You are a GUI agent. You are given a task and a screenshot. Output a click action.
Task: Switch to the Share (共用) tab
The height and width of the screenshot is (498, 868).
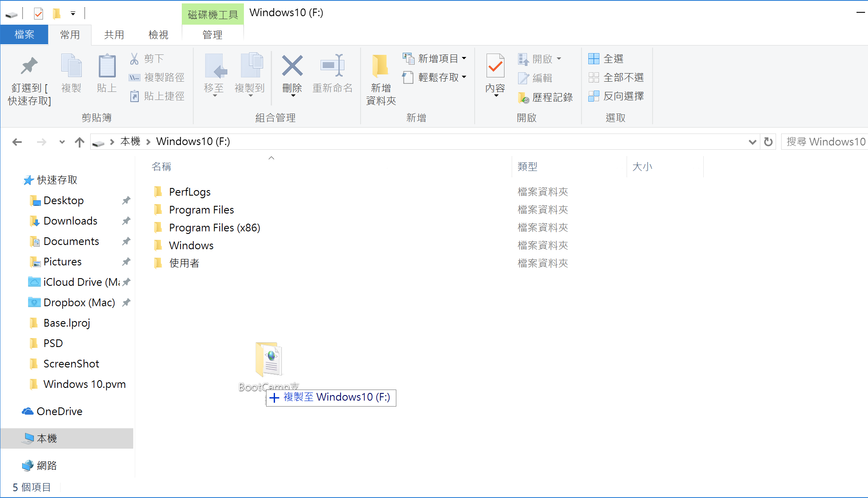[x=114, y=34]
